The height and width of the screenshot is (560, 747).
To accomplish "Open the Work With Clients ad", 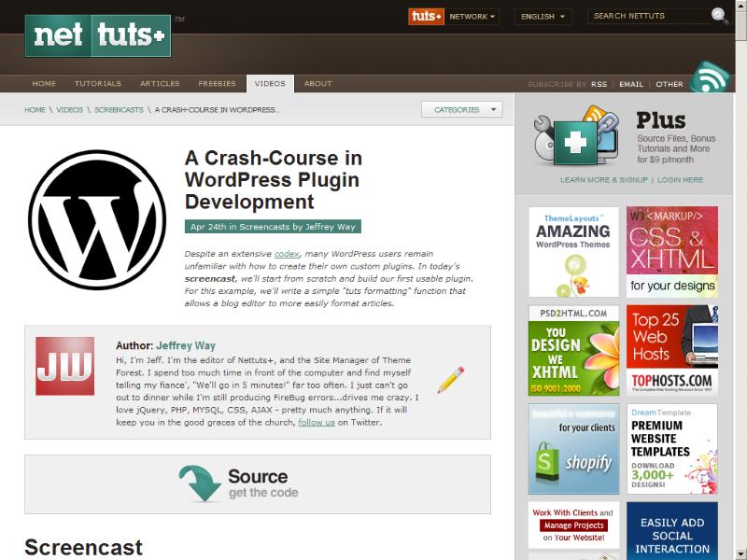I will coord(573,525).
